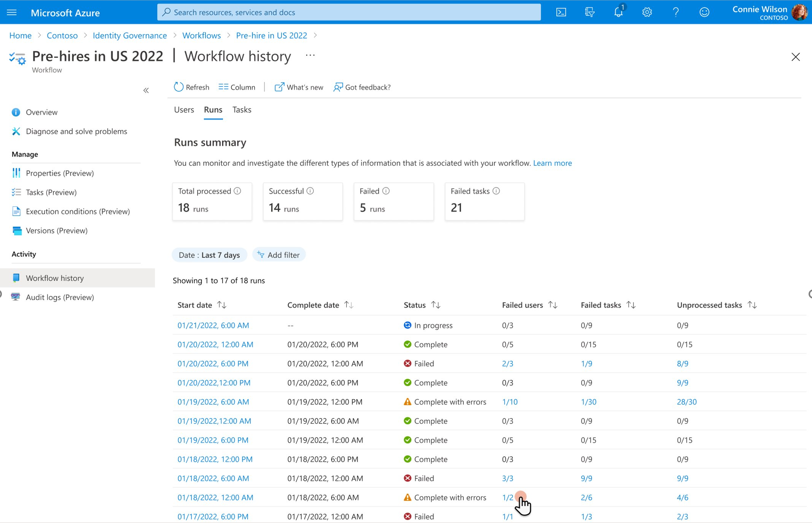Click the failed run on 01/18/2022 6:00 AM
This screenshot has width=812, height=523.
[x=213, y=478]
